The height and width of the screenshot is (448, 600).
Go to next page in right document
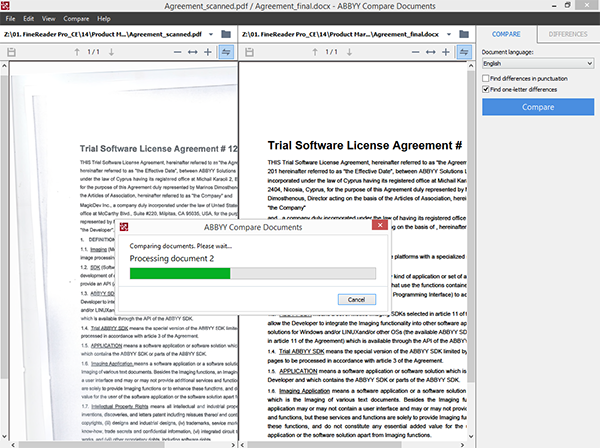point(349,52)
